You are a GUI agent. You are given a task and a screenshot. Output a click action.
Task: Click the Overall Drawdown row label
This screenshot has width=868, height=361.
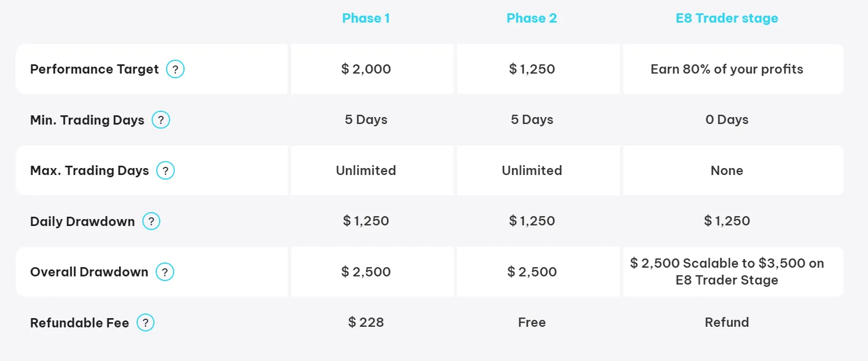[x=89, y=272]
